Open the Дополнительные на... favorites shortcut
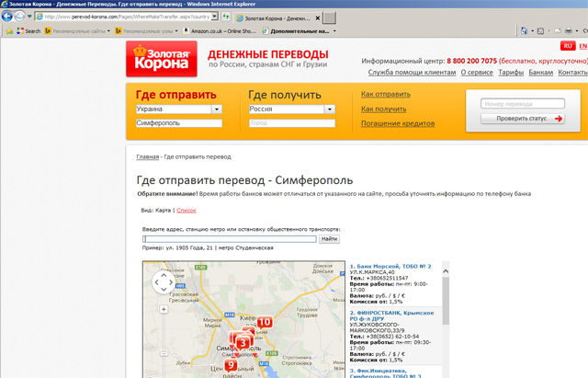 point(296,31)
